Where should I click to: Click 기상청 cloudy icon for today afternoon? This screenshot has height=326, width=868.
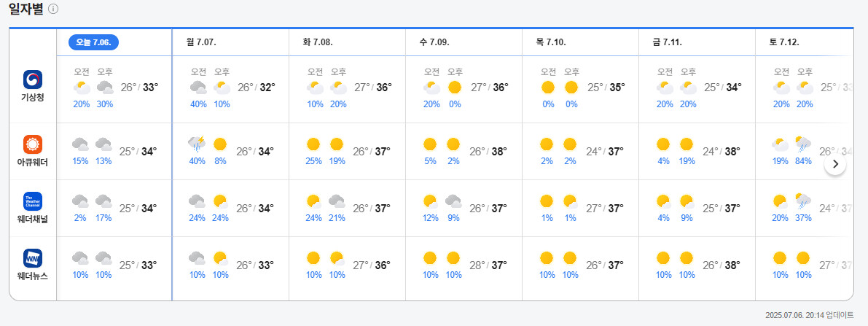(x=105, y=88)
